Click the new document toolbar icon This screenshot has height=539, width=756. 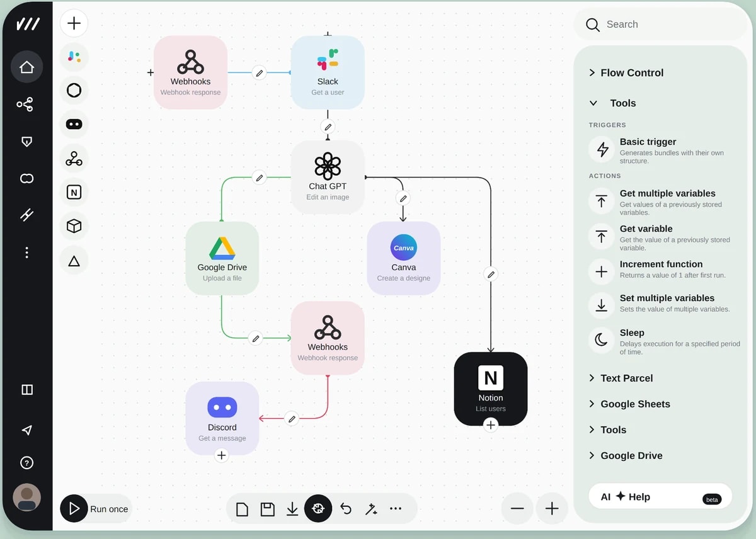[242, 509]
